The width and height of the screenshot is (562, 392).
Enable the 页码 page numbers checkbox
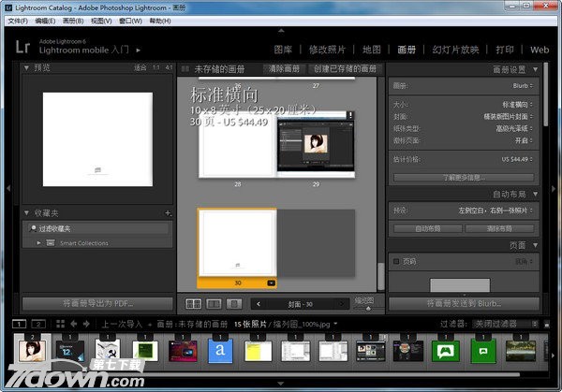coord(396,261)
